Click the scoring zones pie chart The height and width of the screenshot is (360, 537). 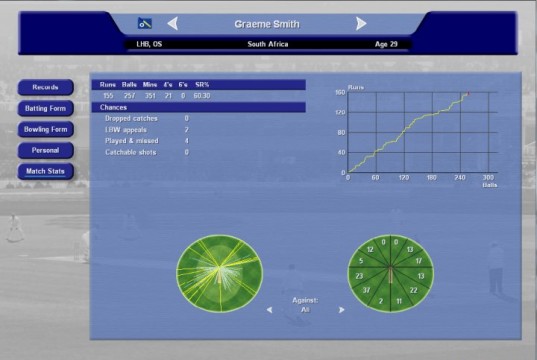[391, 273]
